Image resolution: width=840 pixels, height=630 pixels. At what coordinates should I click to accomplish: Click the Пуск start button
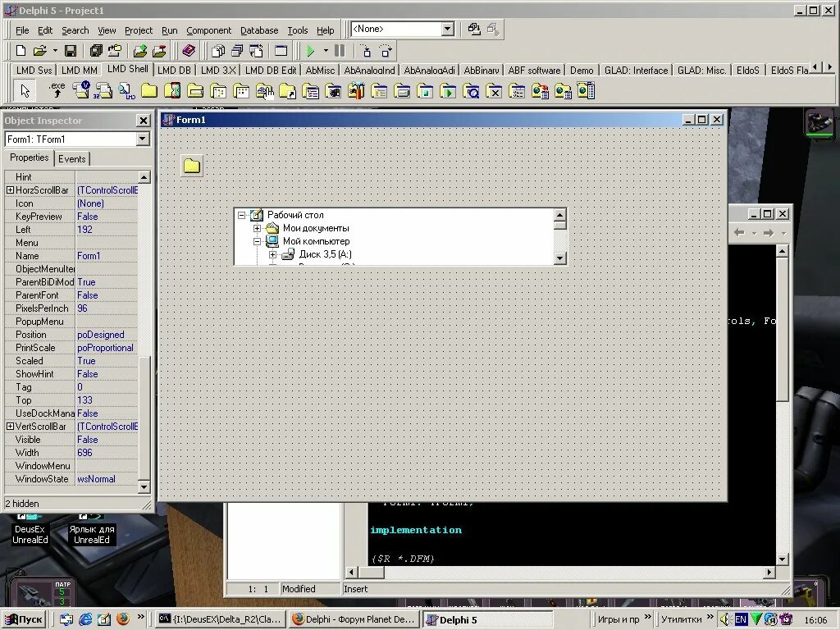tap(24, 619)
